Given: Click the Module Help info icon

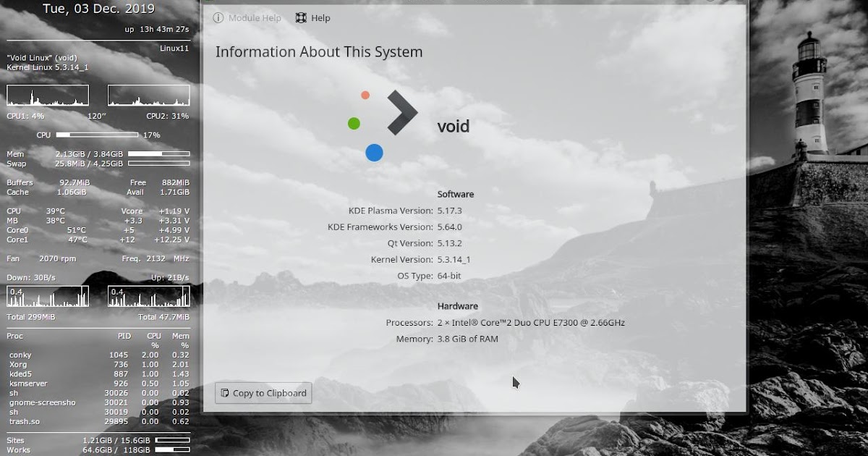Looking at the screenshot, I should point(218,17).
